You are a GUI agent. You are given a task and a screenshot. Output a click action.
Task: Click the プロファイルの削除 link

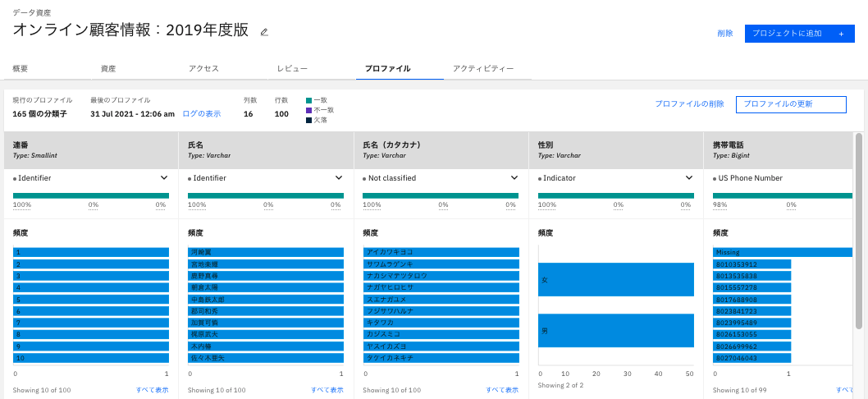690,104
